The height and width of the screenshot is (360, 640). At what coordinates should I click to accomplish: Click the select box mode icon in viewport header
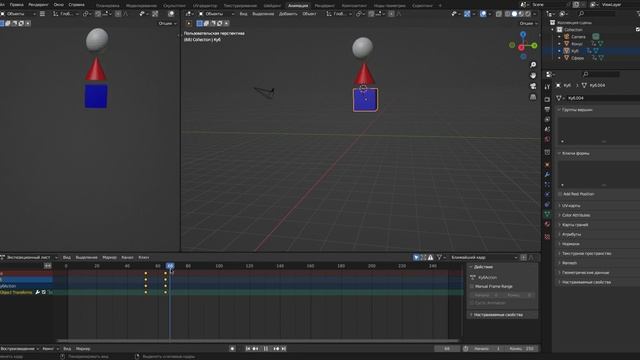(x=200, y=23)
